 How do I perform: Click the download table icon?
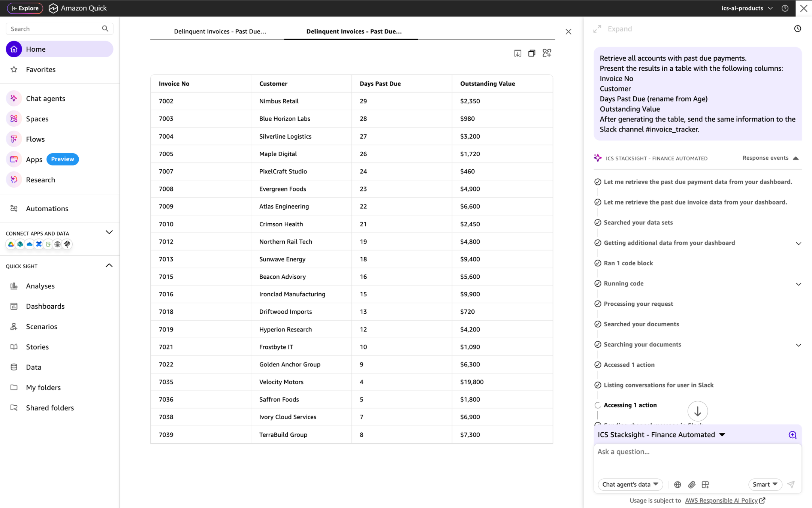(517, 53)
